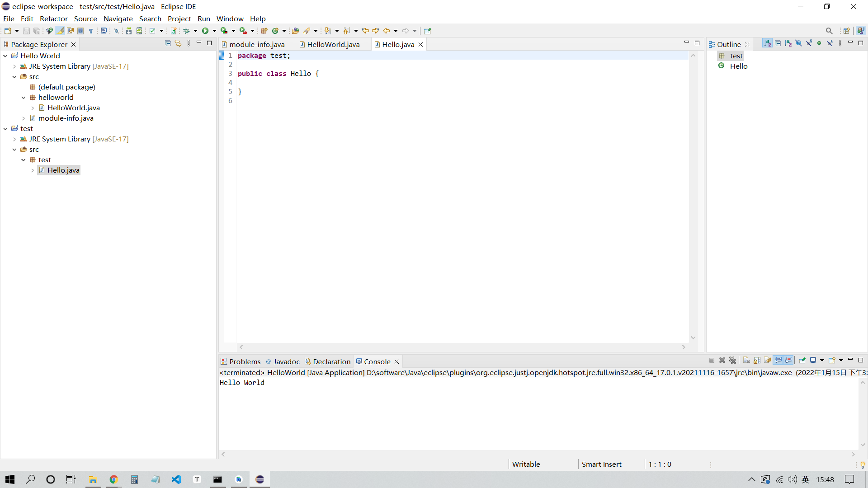Toggle Scroll Lock in the Console view
The width and height of the screenshot is (868, 488).
pyautogui.click(x=756, y=360)
